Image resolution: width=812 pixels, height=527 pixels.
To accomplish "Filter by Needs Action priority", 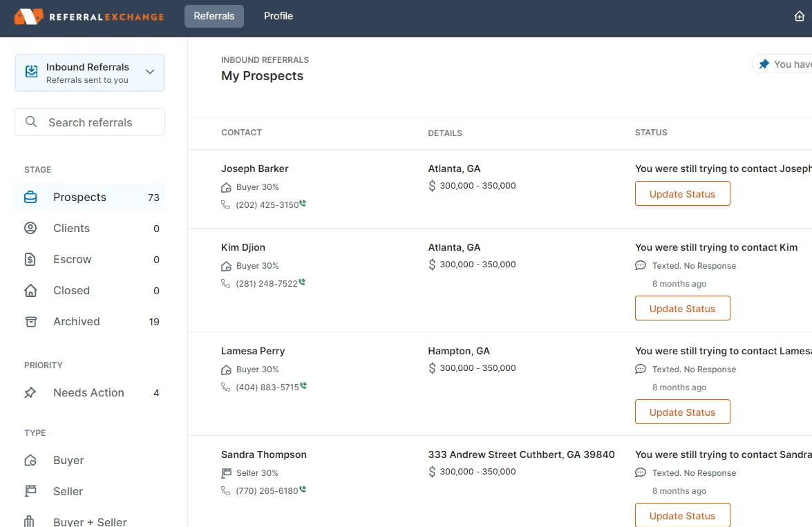I will coord(90,392).
